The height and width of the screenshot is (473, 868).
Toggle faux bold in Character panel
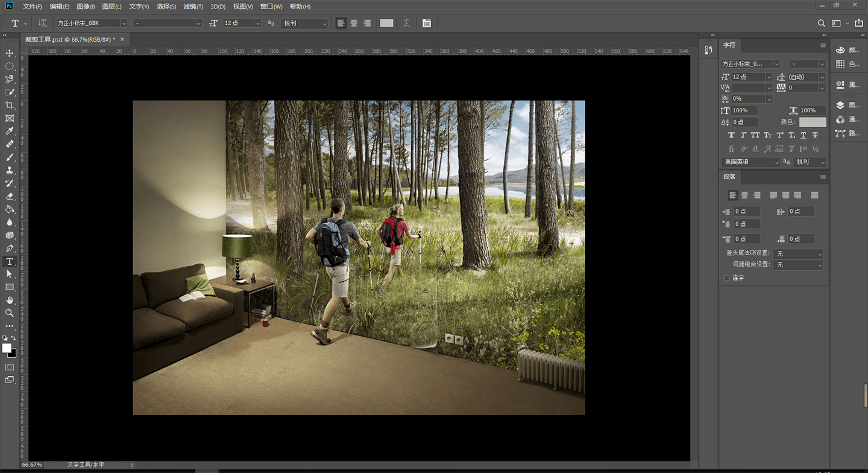pyautogui.click(x=731, y=135)
